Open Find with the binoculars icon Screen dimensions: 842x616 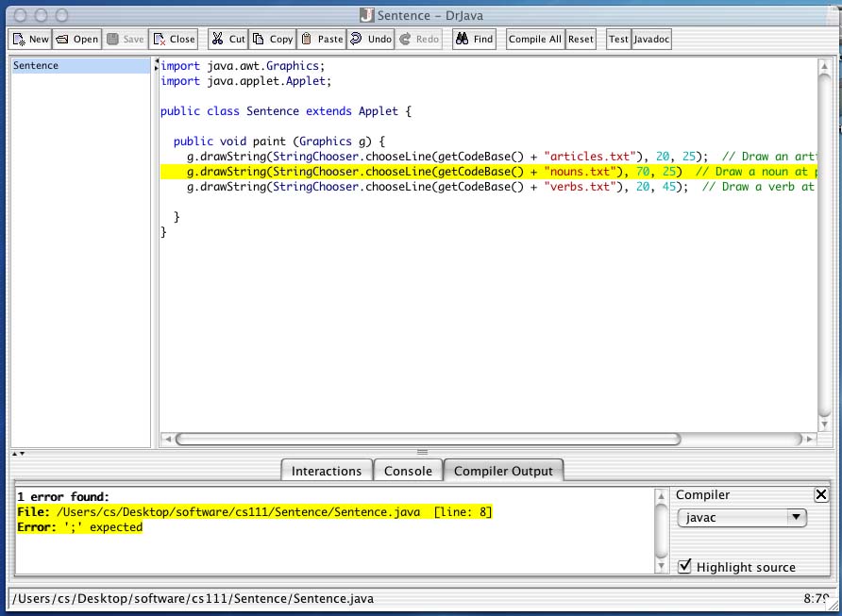pos(474,40)
